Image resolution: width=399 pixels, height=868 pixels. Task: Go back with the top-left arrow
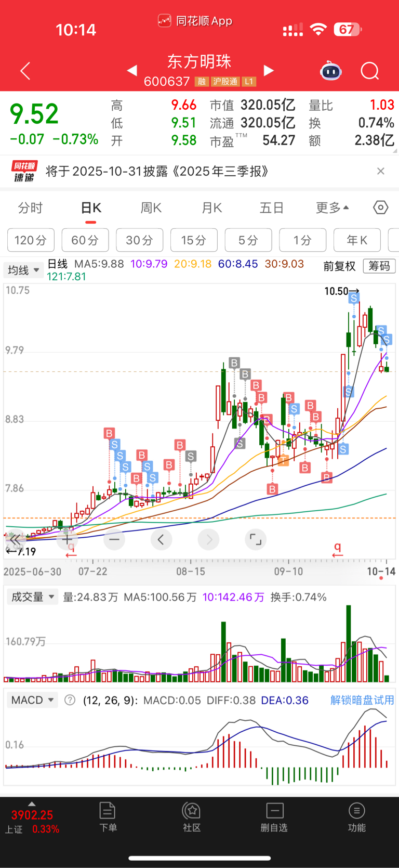click(x=25, y=71)
